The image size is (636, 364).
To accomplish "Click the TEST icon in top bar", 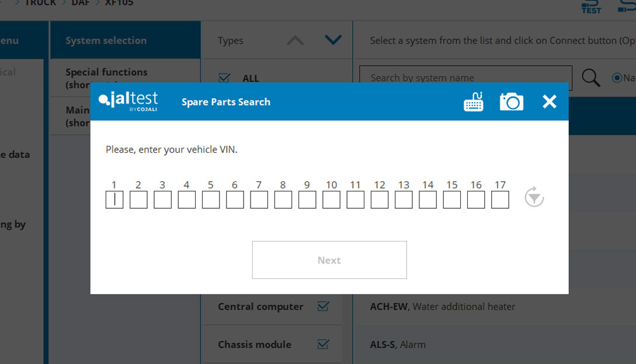I will click(x=591, y=7).
